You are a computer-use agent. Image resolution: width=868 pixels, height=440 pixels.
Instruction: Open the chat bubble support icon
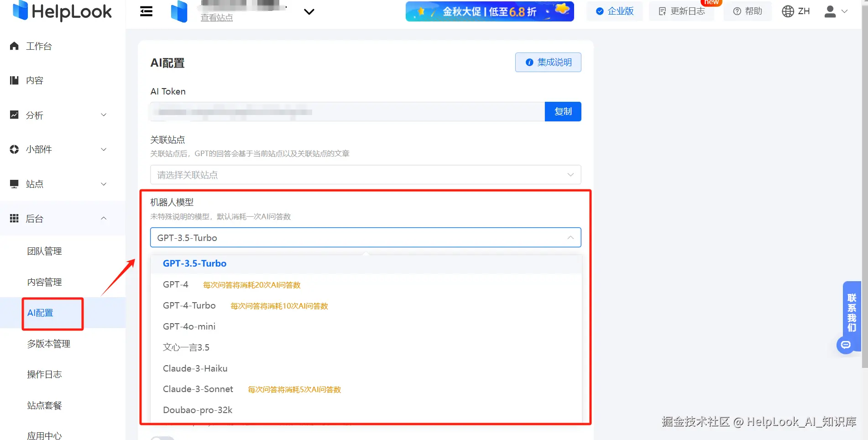click(x=846, y=345)
